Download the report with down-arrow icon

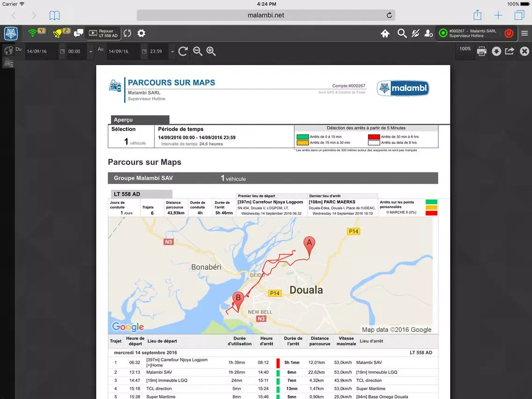coord(496,51)
